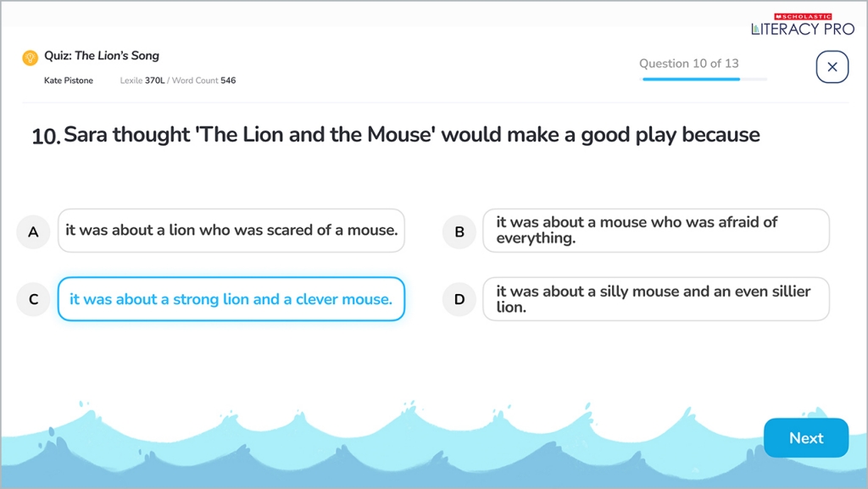This screenshot has height=489, width=868.
Task: Pick answer about lion scared of a mouse
Action: pos(231,231)
